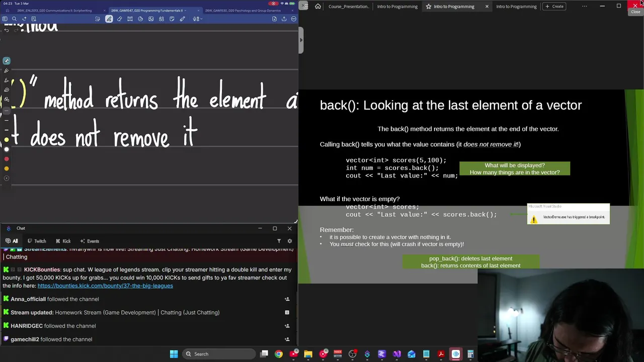Click the add color circle in side palette

click(7, 178)
